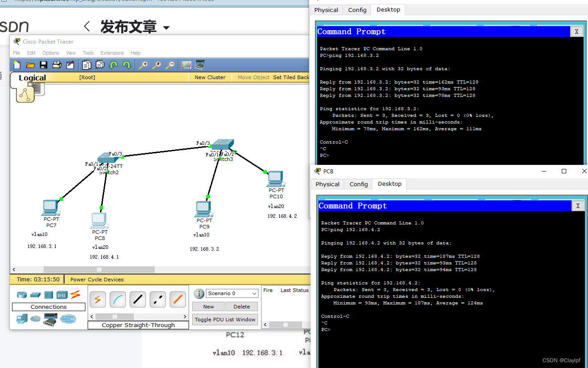Open the Custom Devices Dialog icon

click(200, 65)
